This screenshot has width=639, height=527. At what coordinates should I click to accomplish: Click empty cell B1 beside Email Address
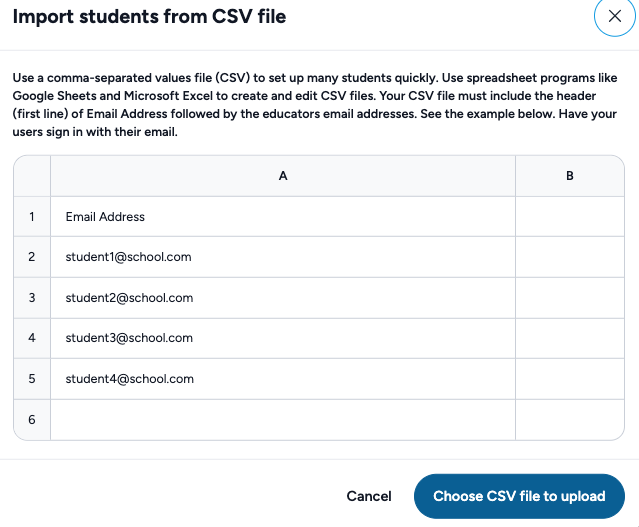pos(570,216)
